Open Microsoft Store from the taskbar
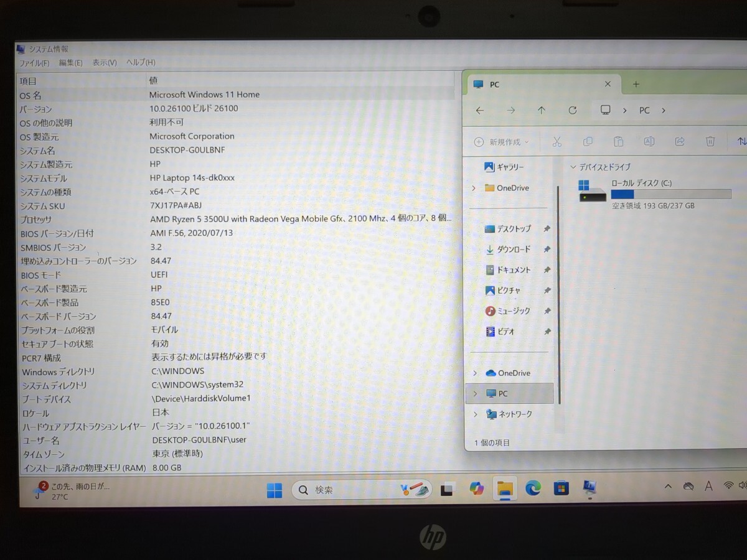 pos(561,488)
